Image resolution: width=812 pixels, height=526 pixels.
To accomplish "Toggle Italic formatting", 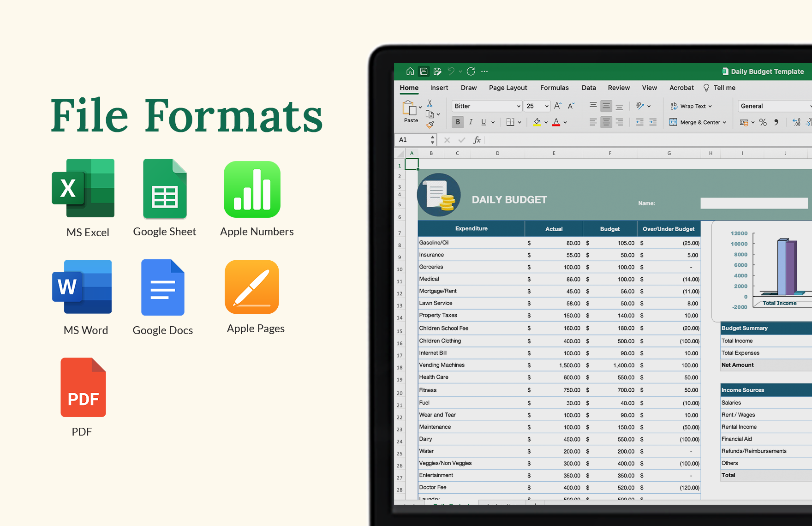I will (471, 122).
